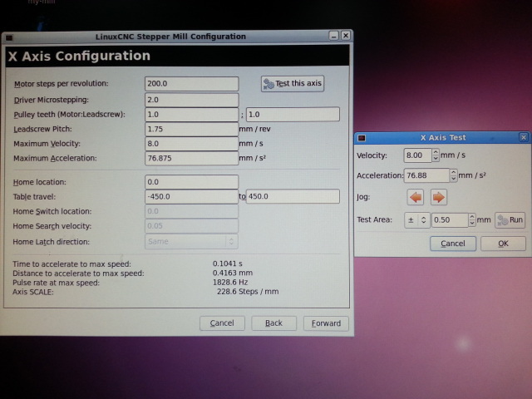
Task: Click the Time to accelerate value 0.1041 s
Action: [x=227, y=264]
